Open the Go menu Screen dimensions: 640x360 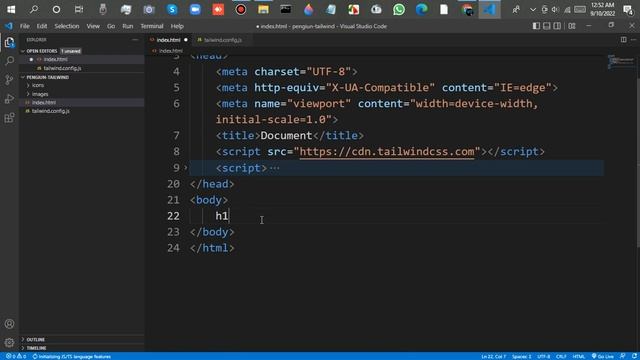(x=111, y=26)
